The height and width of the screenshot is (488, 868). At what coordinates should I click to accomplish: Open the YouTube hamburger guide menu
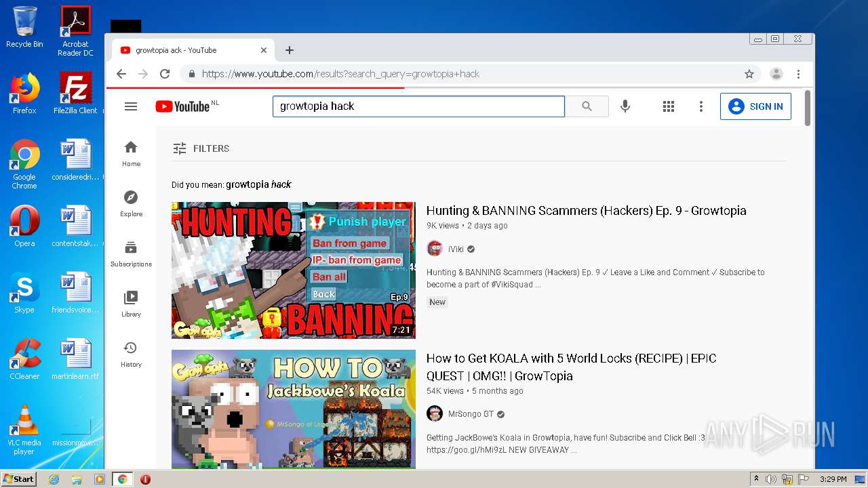tap(131, 106)
